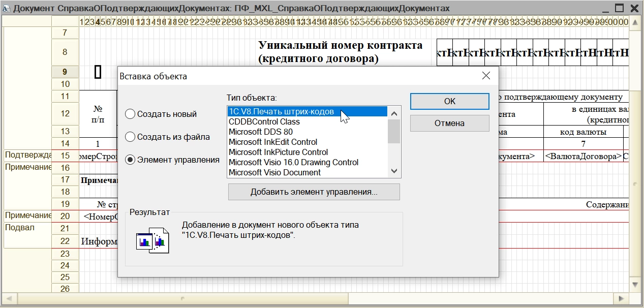
Task: Click the '№ стр' cell in row 19
Action: pos(107,204)
